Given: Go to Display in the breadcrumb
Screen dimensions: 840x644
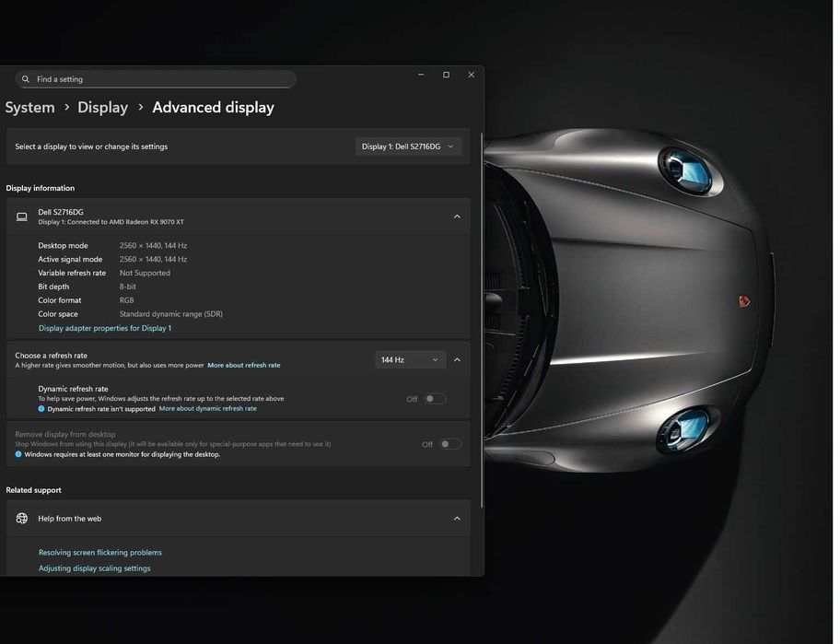Looking at the screenshot, I should click(x=103, y=107).
